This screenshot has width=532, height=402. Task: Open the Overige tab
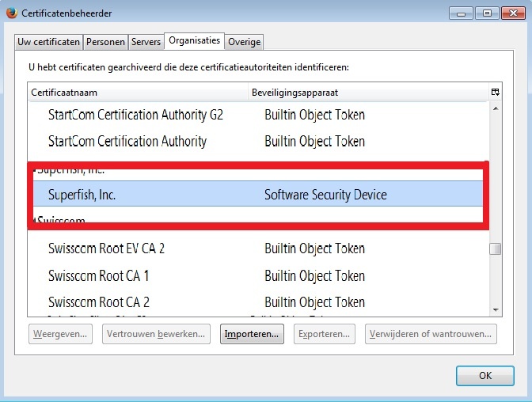pyautogui.click(x=245, y=42)
